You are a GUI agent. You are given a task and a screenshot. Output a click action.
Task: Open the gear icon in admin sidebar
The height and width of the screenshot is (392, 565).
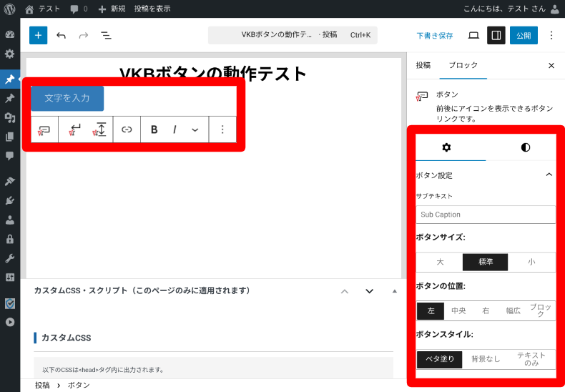click(x=10, y=54)
